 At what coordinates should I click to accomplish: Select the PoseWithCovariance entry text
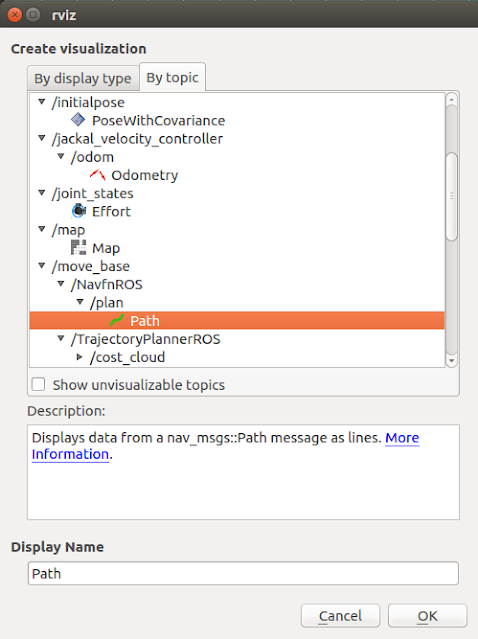(159, 121)
